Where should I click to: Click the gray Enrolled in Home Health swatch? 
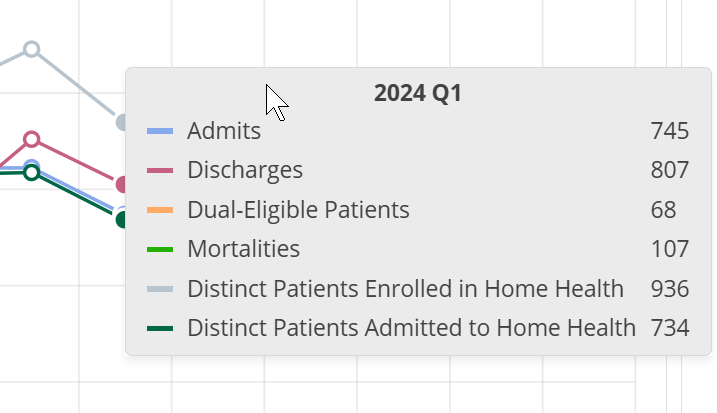[160, 289]
